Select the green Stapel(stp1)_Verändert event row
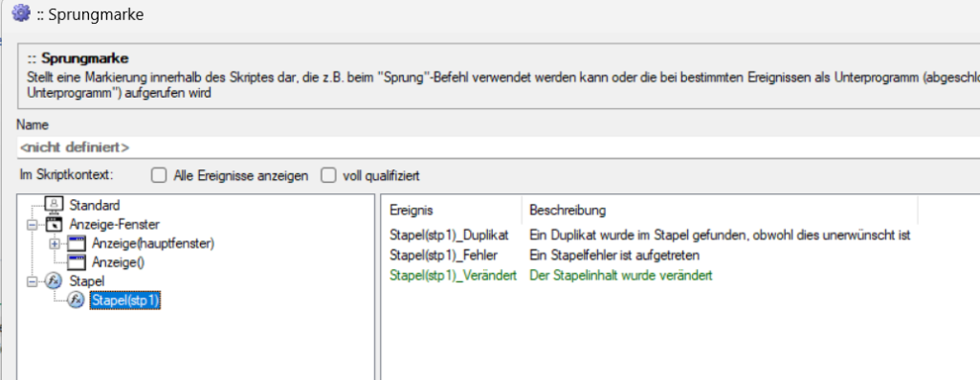The width and height of the screenshot is (980, 380). click(550, 275)
